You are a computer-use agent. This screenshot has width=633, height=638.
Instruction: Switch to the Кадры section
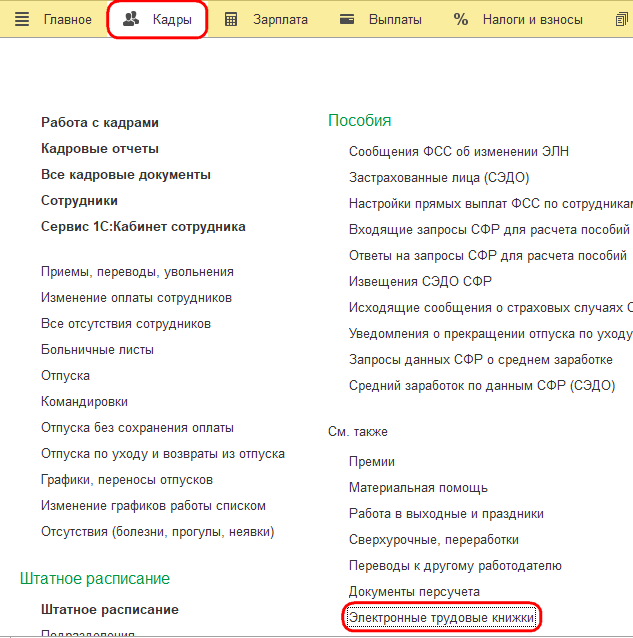click(172, 20)
